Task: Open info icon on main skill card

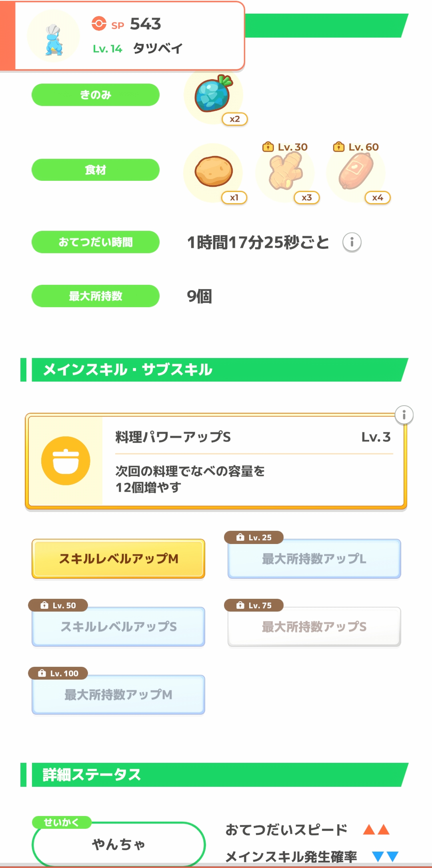Action: pos(404,415)
